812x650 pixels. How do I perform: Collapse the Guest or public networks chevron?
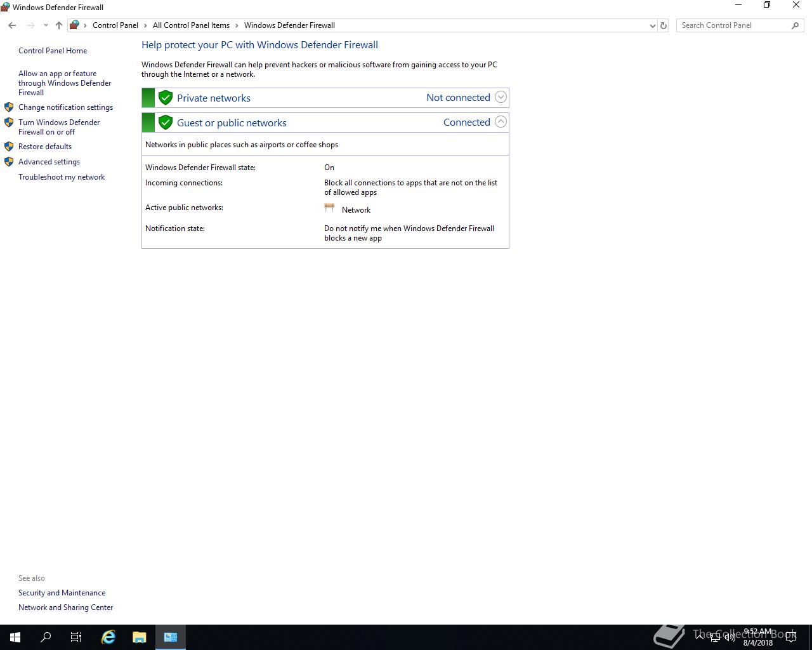pyautogui.click(x=501, y=122)
